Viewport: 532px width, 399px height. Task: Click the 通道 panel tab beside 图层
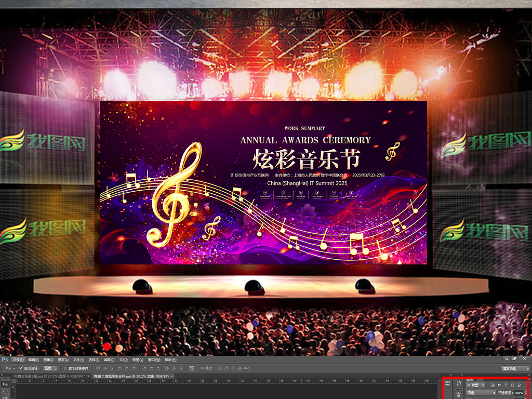[480, 380]
